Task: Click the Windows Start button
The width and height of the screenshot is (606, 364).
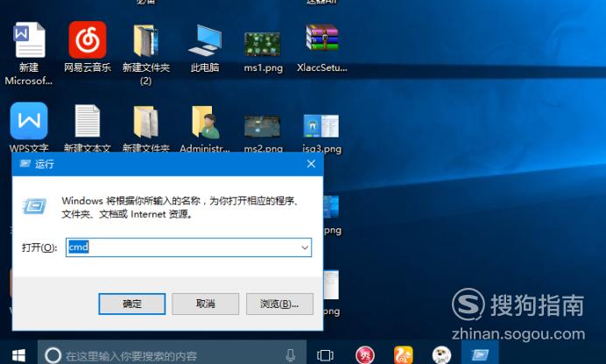Action: click(18, 355)
